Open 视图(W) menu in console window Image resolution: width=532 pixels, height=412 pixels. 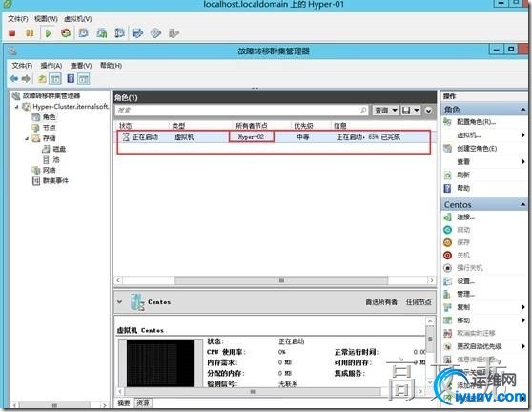(x=46, y=19)
